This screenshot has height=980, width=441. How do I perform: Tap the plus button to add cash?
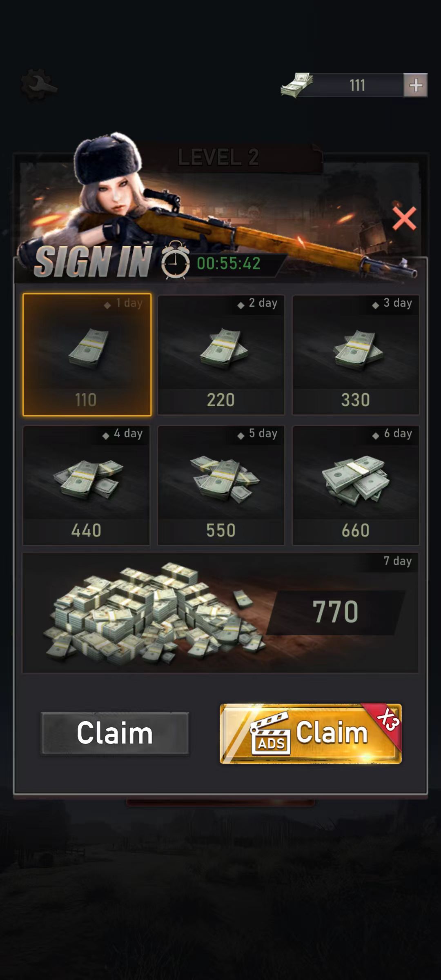click(x=415, y=85)
